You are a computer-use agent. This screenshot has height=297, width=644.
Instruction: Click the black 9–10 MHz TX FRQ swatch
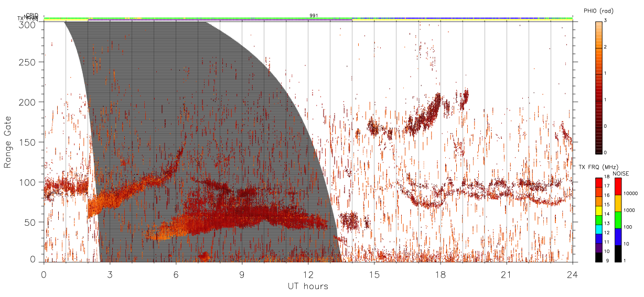[x=598, y=257]
